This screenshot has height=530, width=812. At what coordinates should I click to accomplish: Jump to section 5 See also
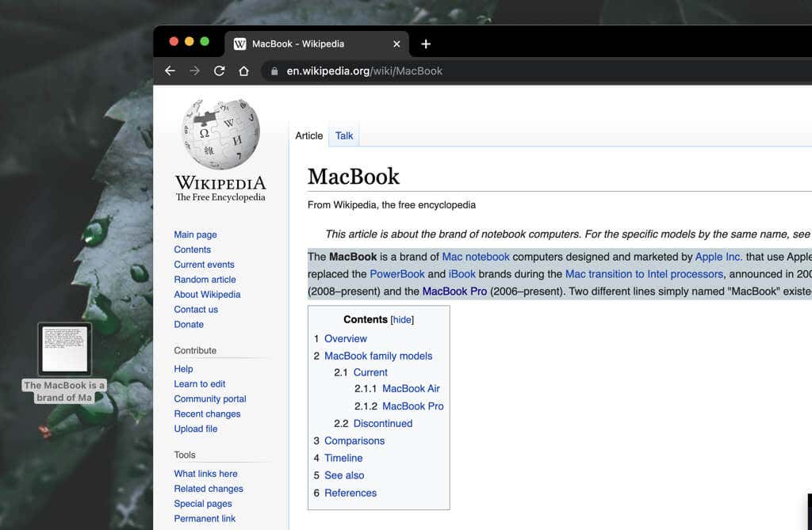click(x=344, y=475)
